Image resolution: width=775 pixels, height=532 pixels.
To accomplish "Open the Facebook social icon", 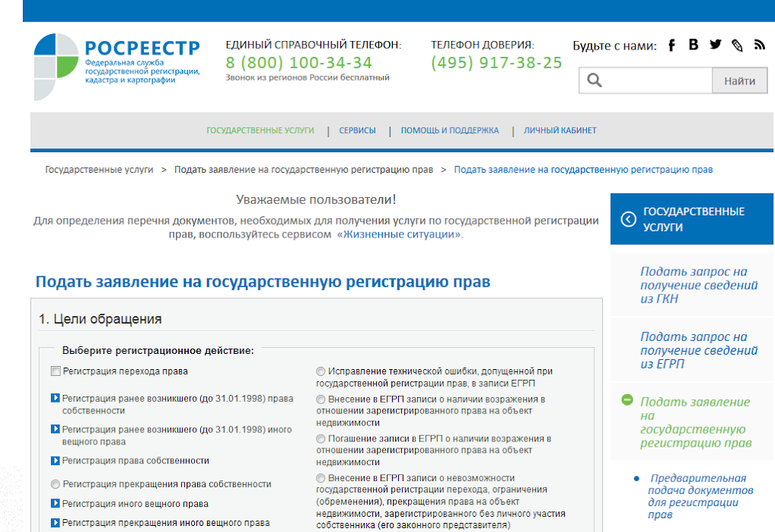I will point(671,46).
